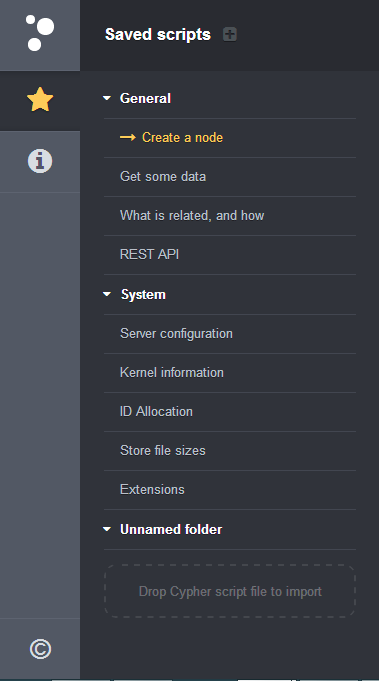379x681 pixels.
Task: Click the Neo4j logo icon
Action: [40, 33]
